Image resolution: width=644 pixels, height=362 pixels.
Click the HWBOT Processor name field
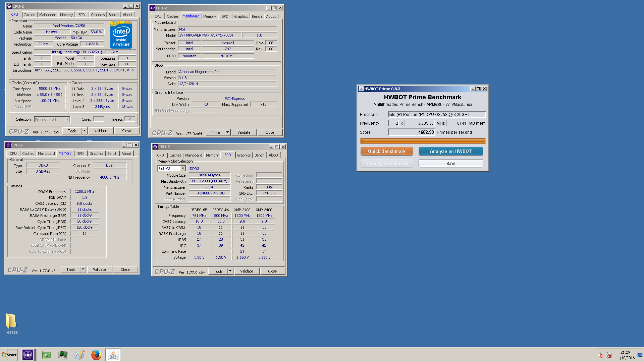click(437, 114)
